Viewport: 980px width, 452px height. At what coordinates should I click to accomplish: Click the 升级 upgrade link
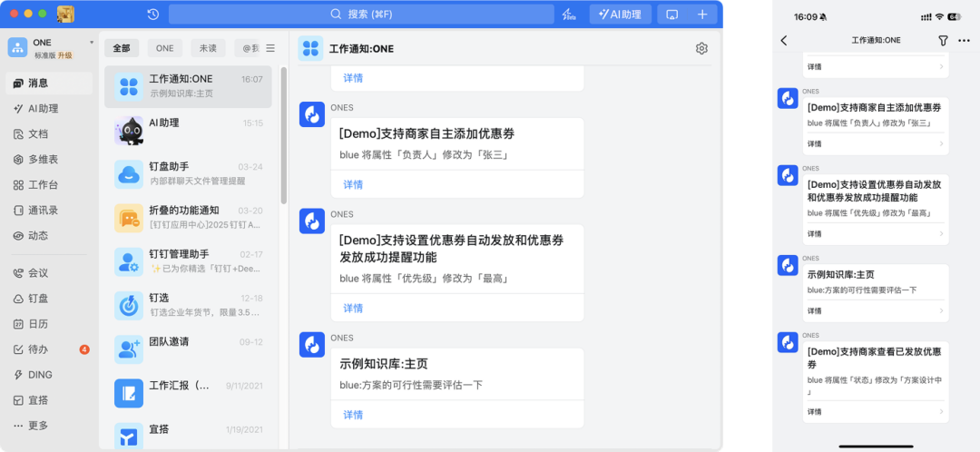tap(65, 55)
